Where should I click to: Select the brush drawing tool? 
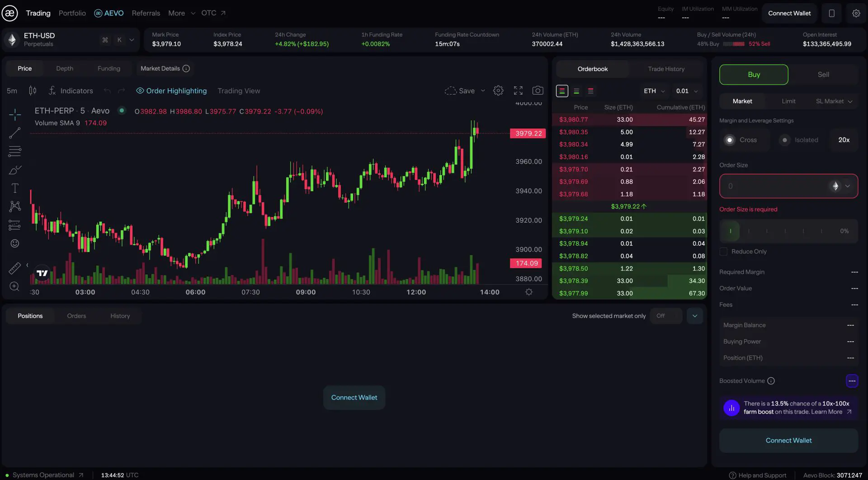pos(14,170)
